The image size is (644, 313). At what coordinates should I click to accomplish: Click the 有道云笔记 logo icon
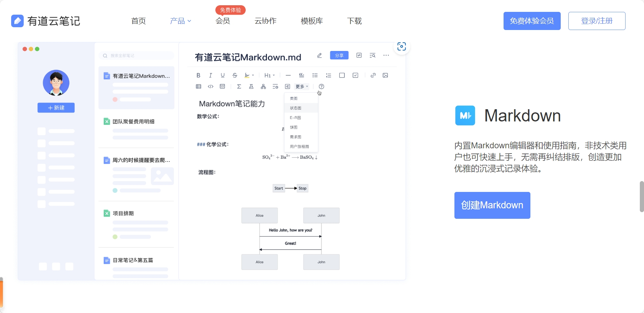click(17, 21)
